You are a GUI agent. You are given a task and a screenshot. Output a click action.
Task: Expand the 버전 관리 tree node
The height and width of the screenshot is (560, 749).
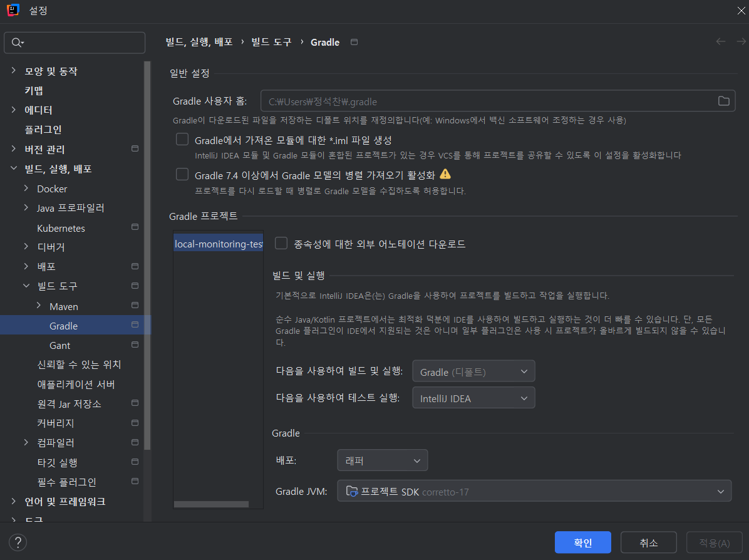pyautogui.click(x=13, y=149)
